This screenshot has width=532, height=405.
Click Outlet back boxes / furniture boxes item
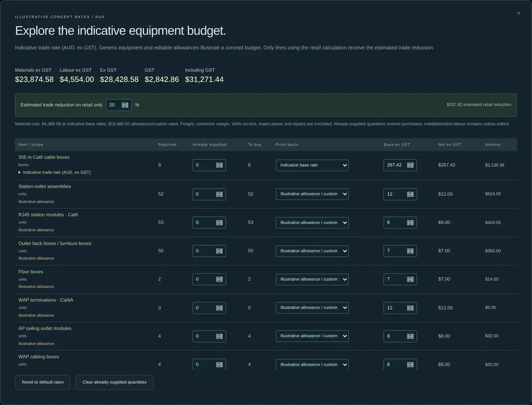pos(55,243)
